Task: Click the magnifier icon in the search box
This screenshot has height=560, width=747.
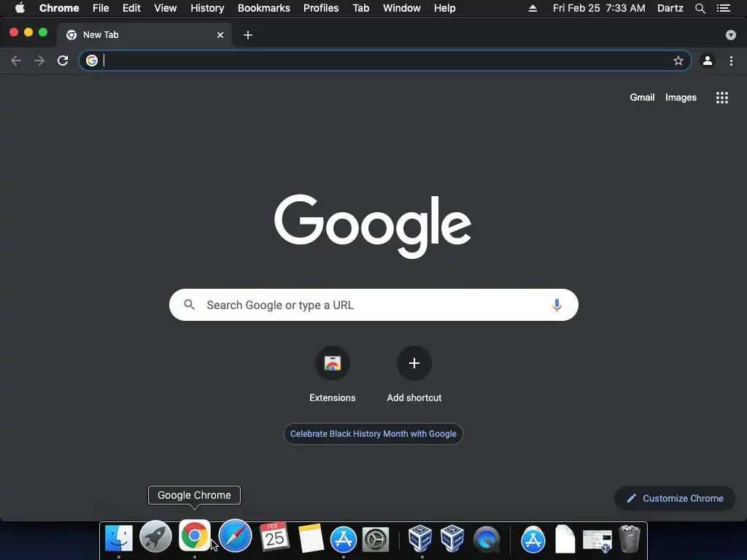Action: (189, 305)
